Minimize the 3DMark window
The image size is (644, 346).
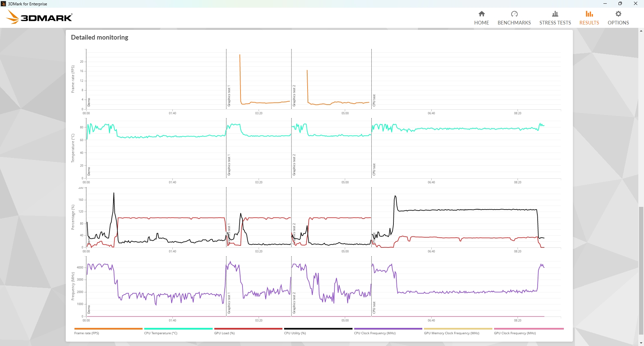coord(605,4)
